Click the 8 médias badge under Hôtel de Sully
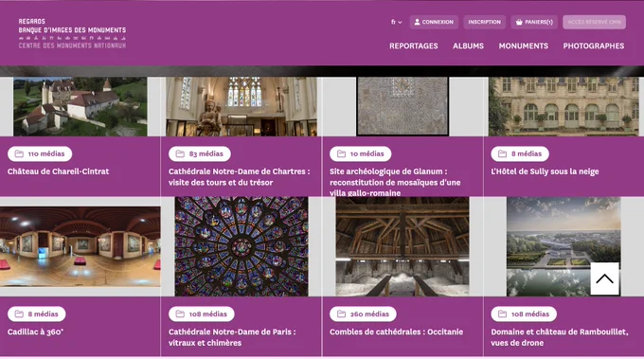The width and height of the screenshot is (644, 359). [520, 153]
